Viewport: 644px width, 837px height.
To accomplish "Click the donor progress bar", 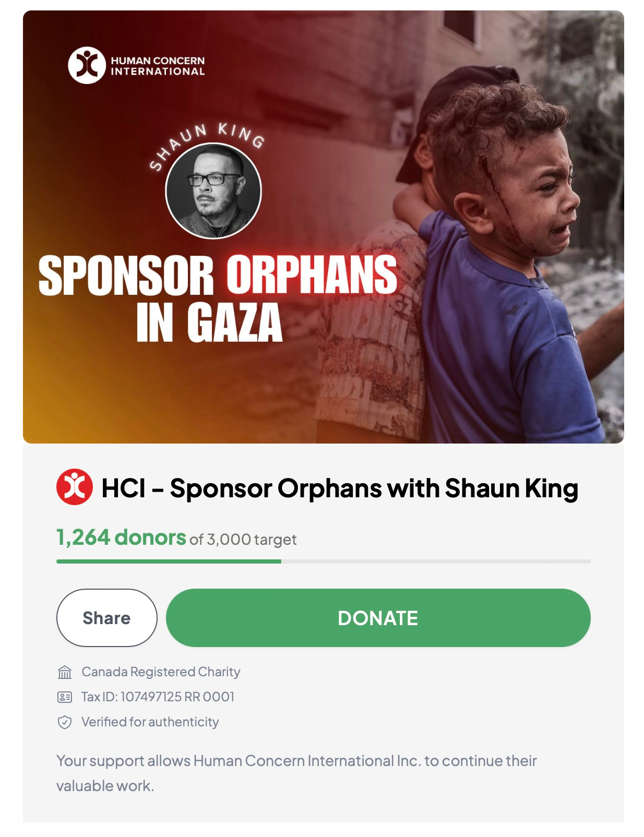I will tap(324, 561).
